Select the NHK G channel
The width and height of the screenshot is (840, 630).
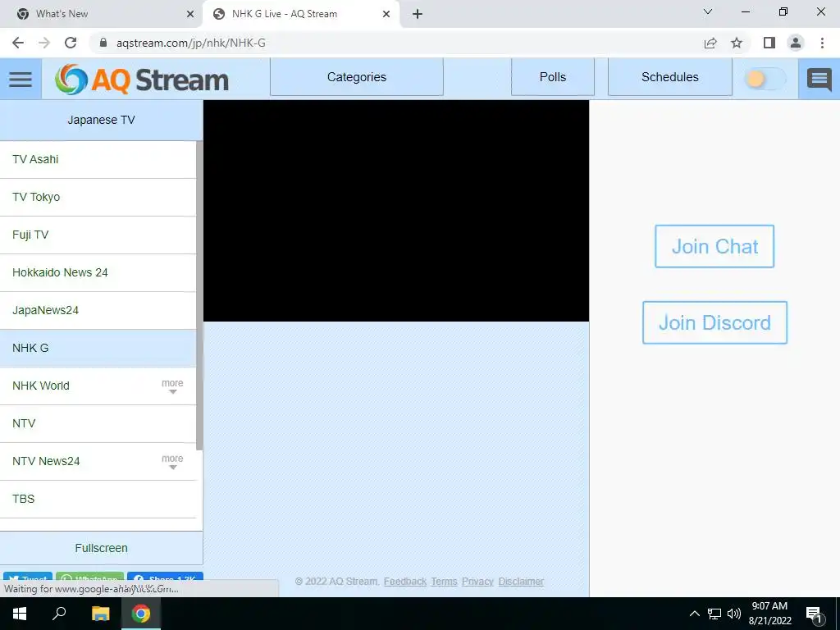tap(98, 348)
